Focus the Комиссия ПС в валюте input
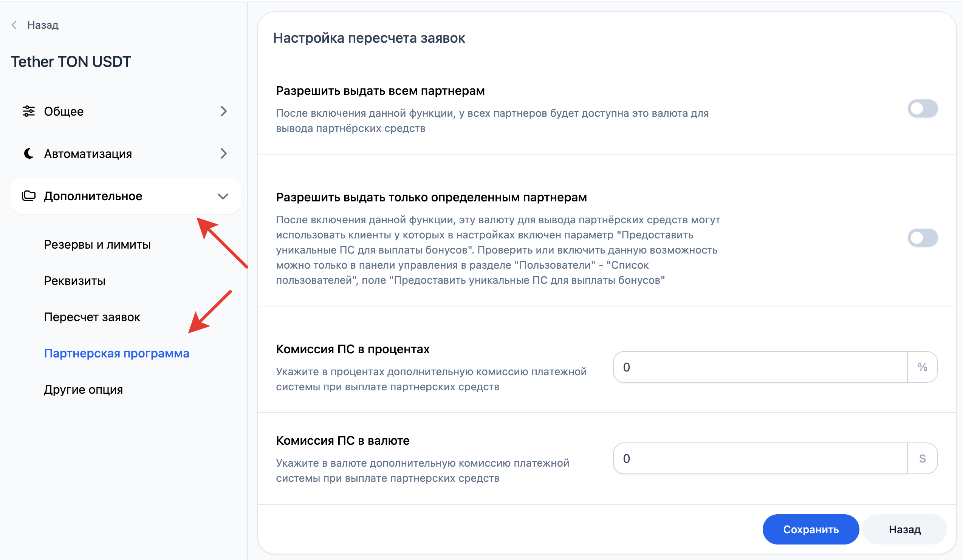 (x=760, y=458)
